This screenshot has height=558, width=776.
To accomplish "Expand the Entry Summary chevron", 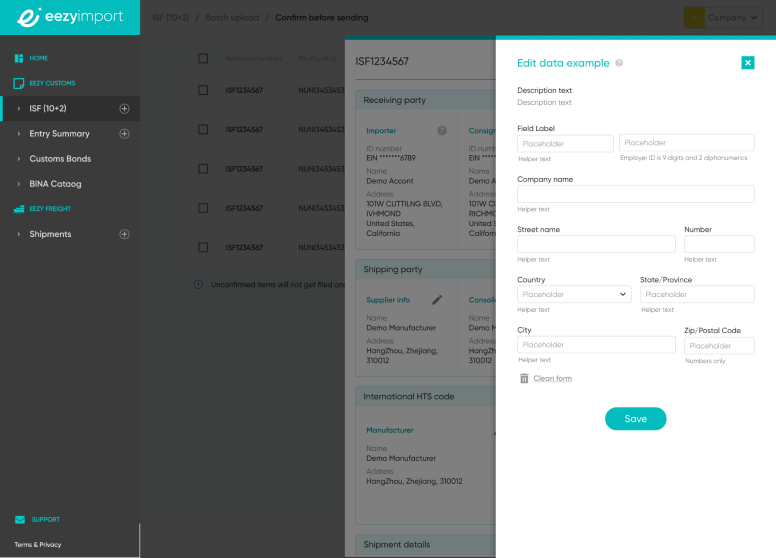I will coord(19,134).
